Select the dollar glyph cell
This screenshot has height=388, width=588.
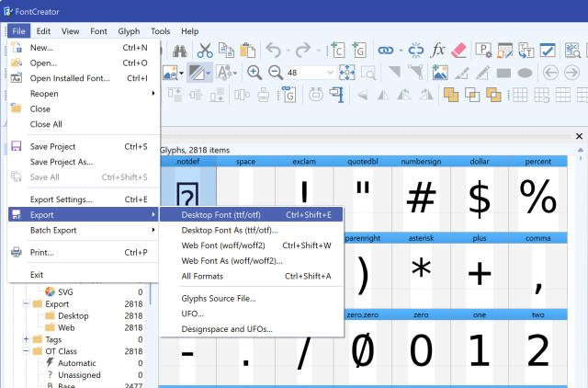click(x=480, y=194)
